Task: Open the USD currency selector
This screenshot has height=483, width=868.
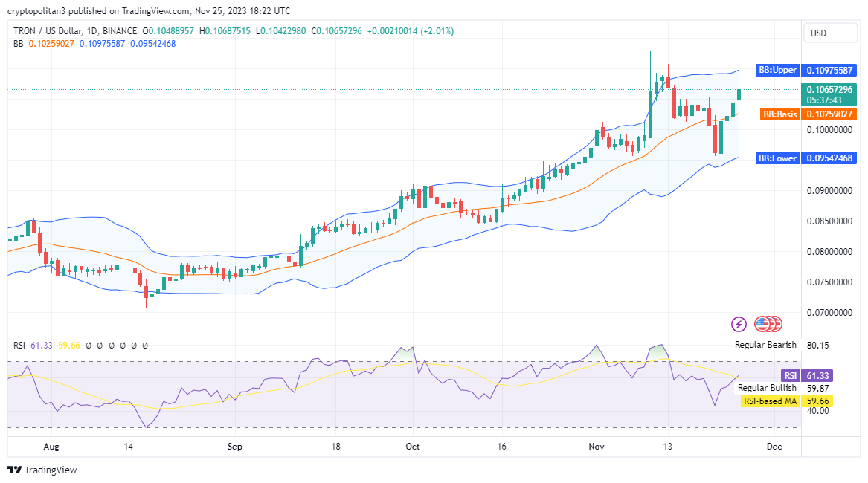Action: tap(818, 33)
